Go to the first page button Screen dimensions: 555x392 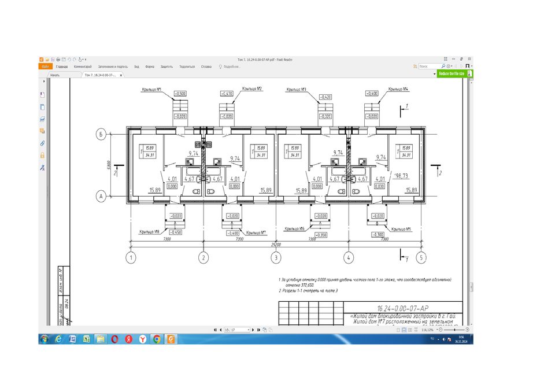(x=215, y=330)
